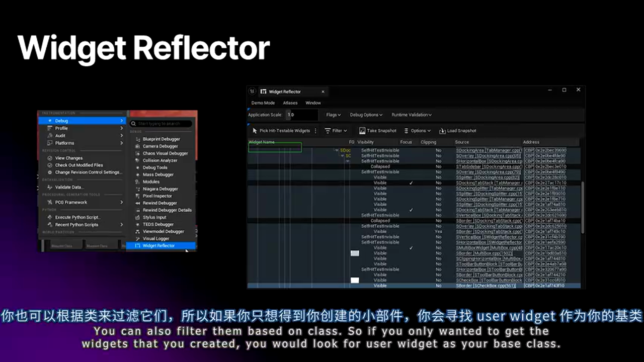Click the Take Snapshot button
Screen dimensions: 644x362
pyautogui.click(x=377, y=131)
